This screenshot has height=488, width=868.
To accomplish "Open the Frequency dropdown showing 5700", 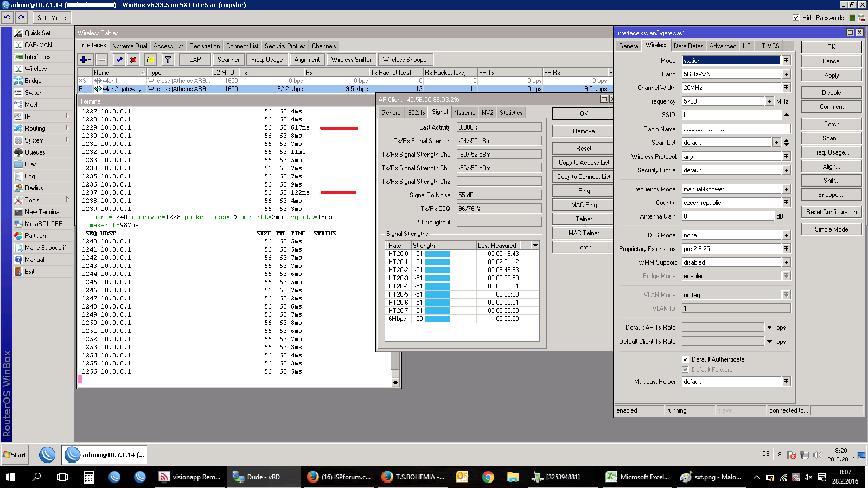I will point(769,101).
